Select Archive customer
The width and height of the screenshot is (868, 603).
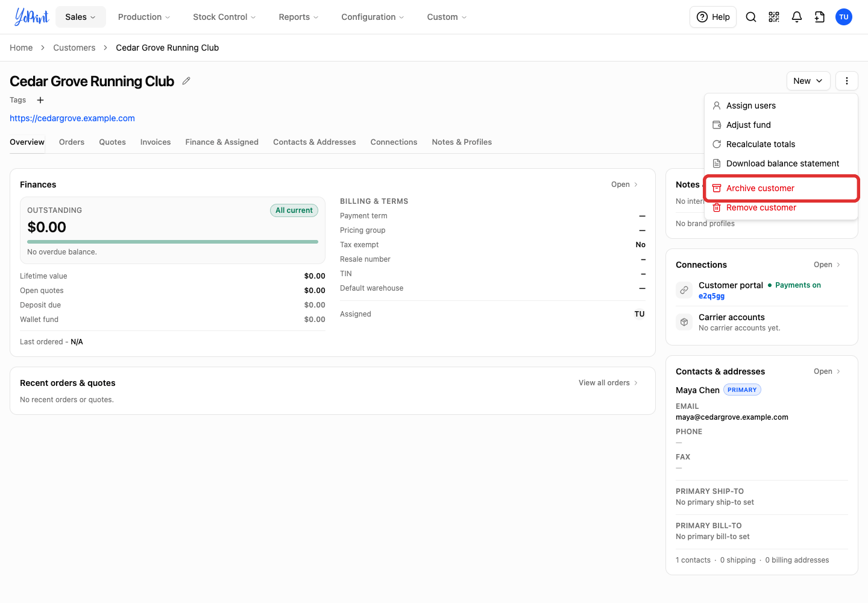click(781, 188)
